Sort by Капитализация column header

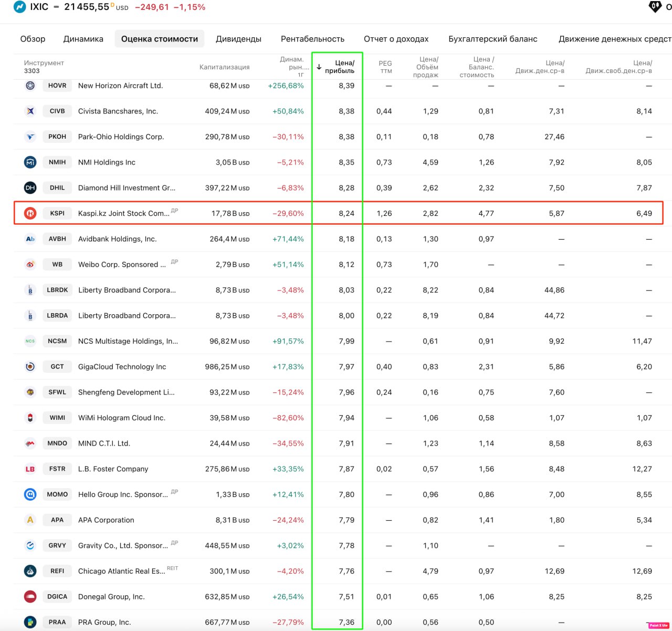point(224,67)
